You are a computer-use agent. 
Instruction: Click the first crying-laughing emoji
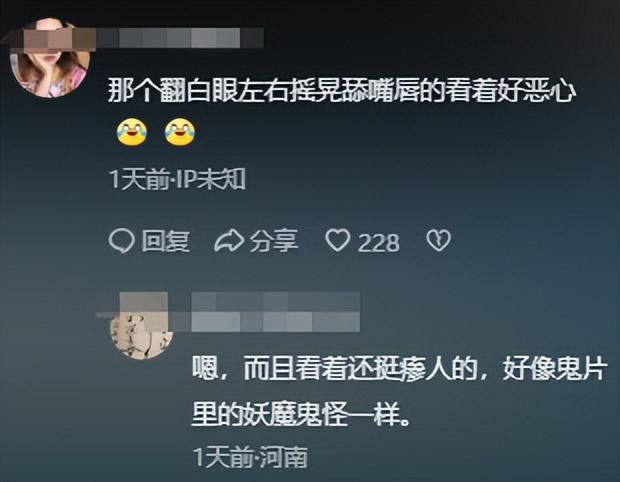point(132,133)
